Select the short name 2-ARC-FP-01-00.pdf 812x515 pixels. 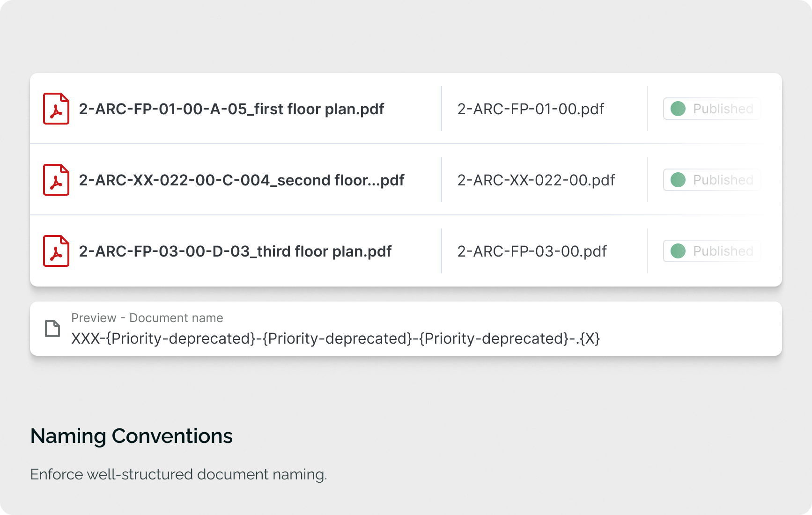[531, 109]
